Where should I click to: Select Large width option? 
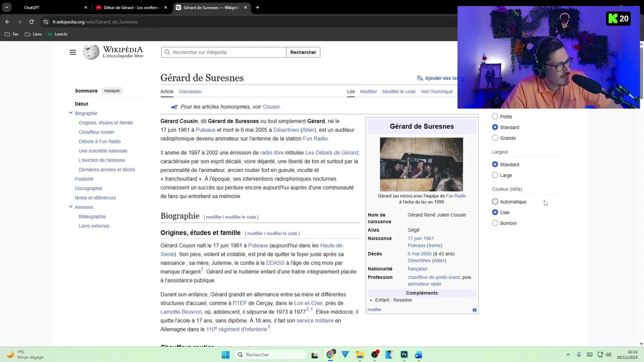coord(495,175)
